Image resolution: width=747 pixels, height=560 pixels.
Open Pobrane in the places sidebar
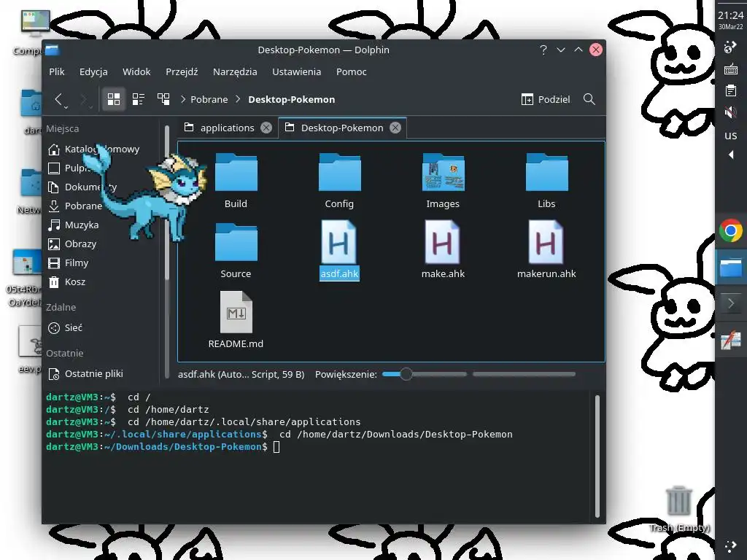[84, 206]
